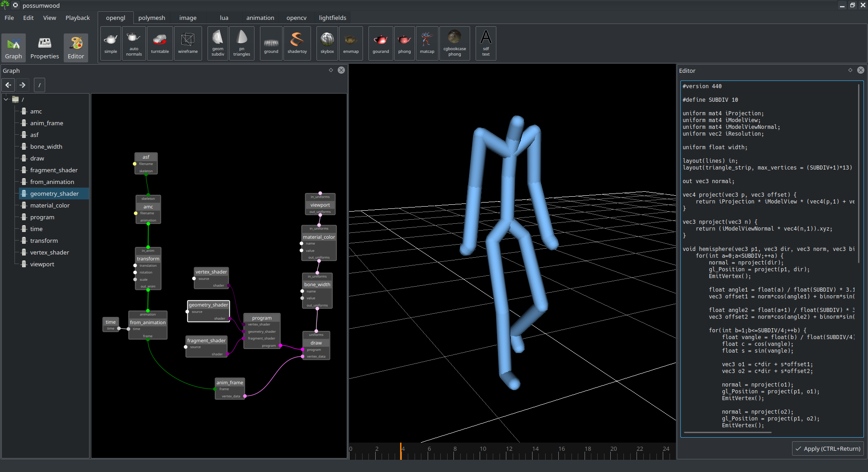Switch to the opencv tab
This screenshot has height=472, width=868.
(297, 18)
